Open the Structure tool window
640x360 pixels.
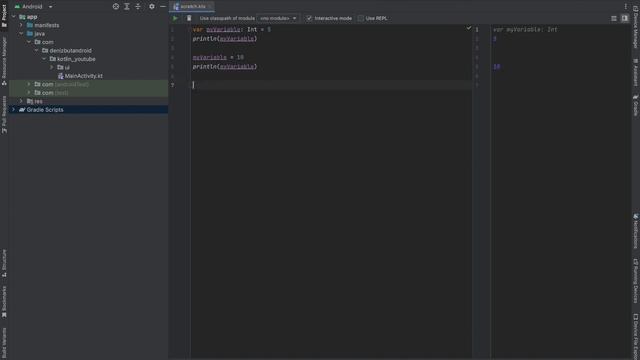point(4,263)
